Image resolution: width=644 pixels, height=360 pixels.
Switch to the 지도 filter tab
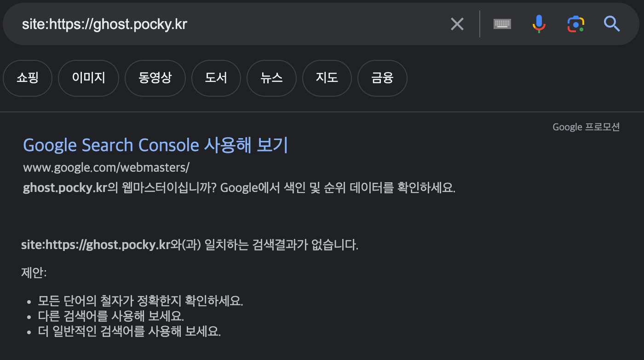[327, 78]
